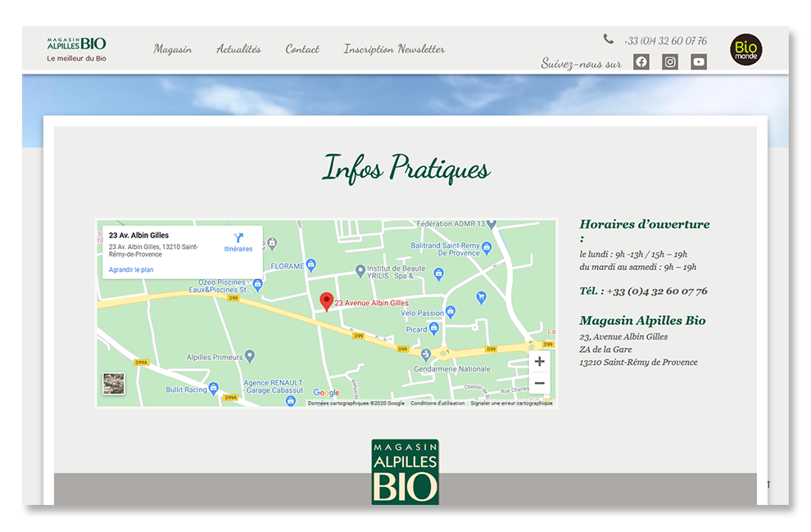Open the Actualités menu item

pyautogui.click(x=238, y=49)
